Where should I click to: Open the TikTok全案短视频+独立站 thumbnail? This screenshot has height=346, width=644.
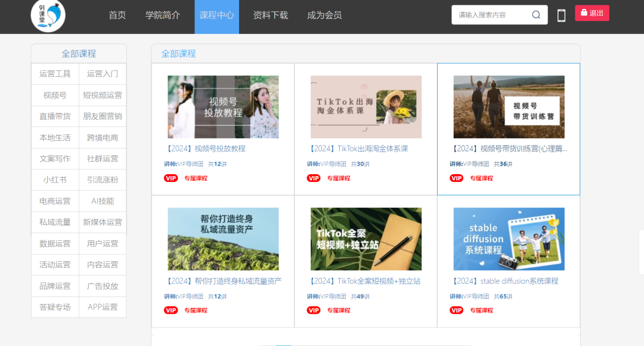[x=366, y=239]
